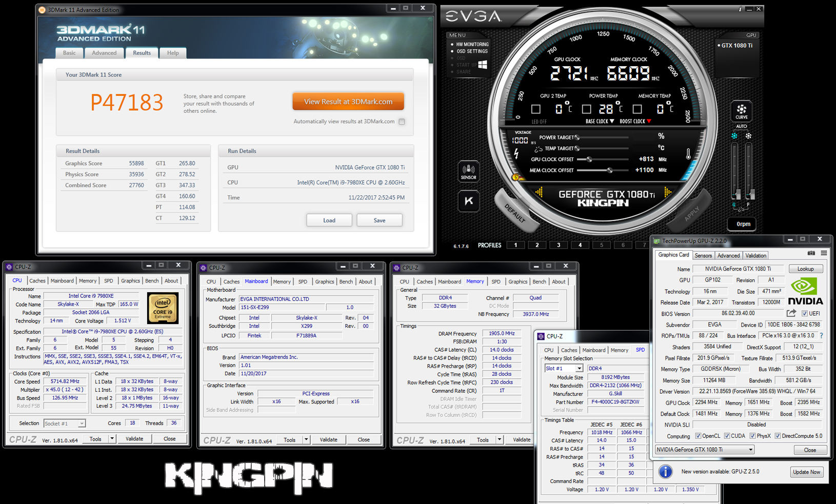Toggle the PhysX checkbox in GPU-Z
Image resolution: width=836 pixels, height=504 pixels.
[x=752, y=436]
